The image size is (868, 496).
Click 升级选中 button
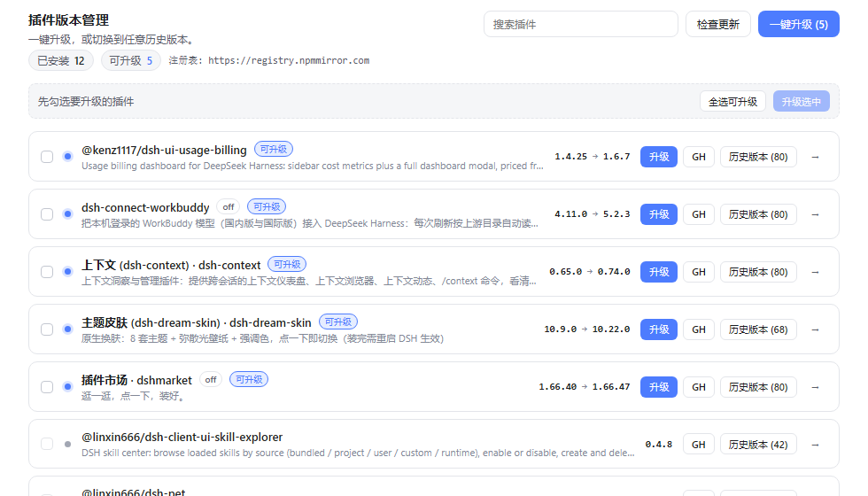(801, 101)
